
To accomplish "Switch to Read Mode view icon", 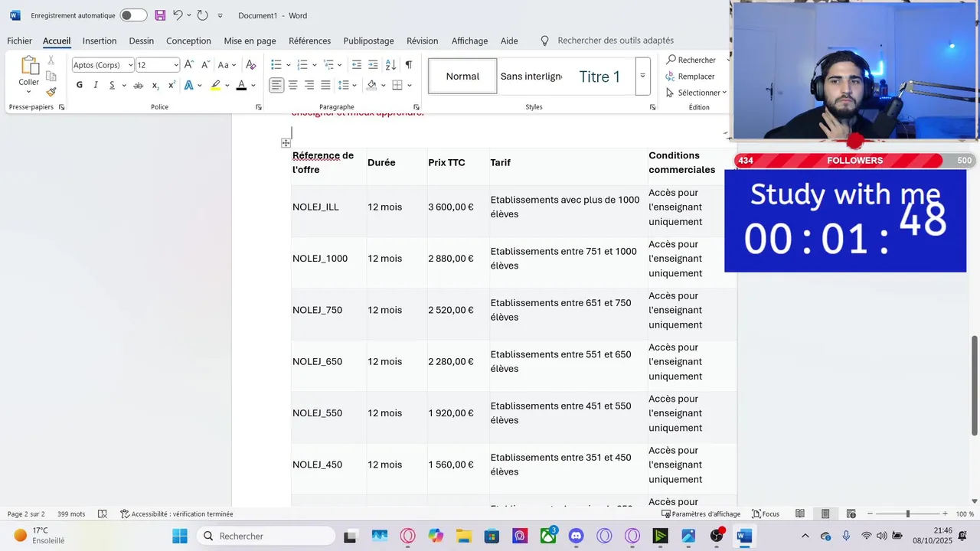I will [x=800, y=514].
